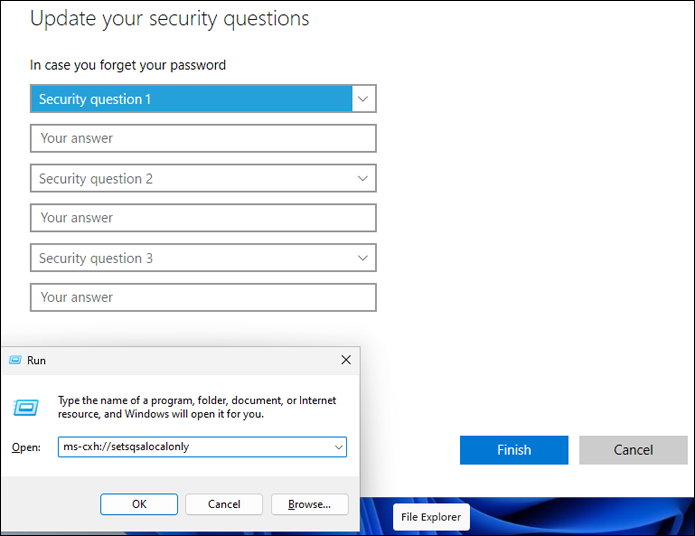Click the Run dialog title bar
This screenshot has height=536, width=695.
point(180,360)
